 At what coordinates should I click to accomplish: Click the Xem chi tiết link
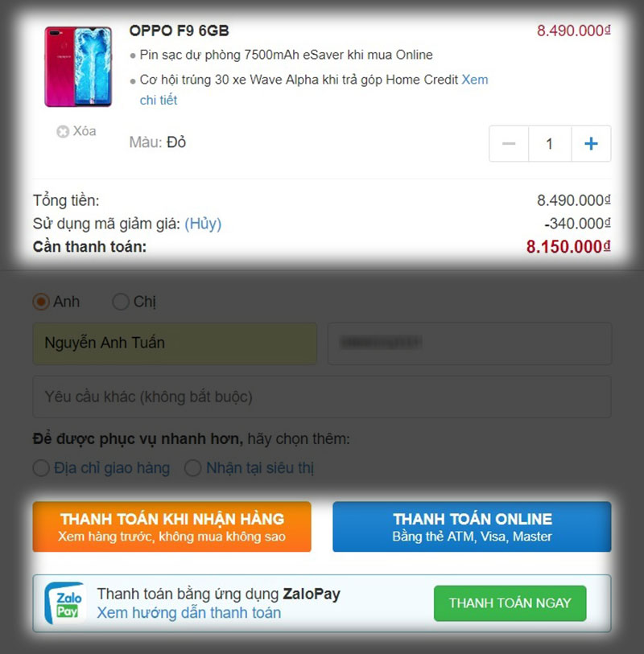tap(314, 89)
